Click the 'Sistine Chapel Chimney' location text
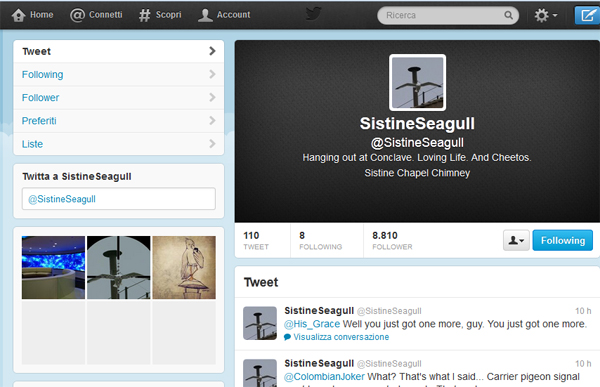 pos(417,173)
